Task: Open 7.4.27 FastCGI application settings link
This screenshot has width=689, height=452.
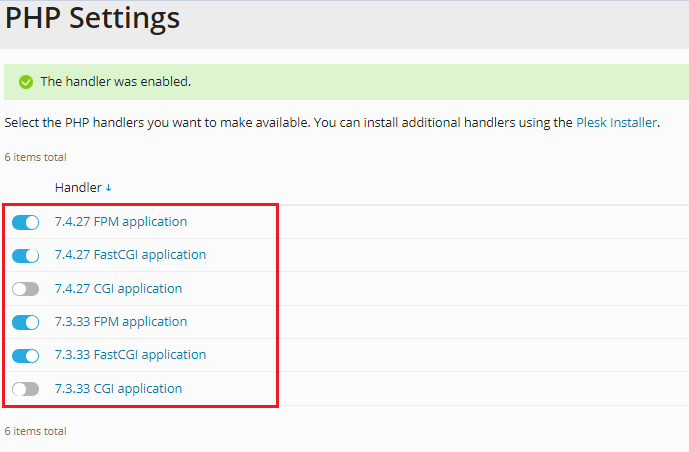Action: [x=130, y=255]
